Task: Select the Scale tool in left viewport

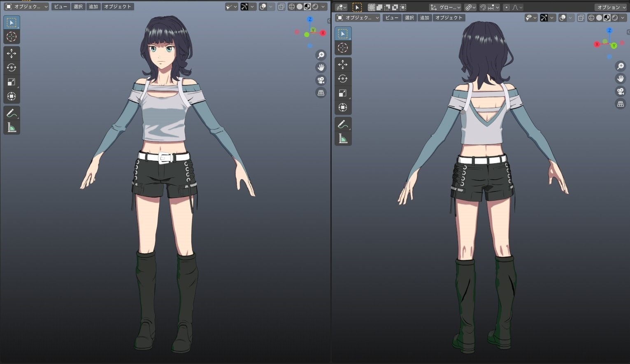Action: coord(12,82)
